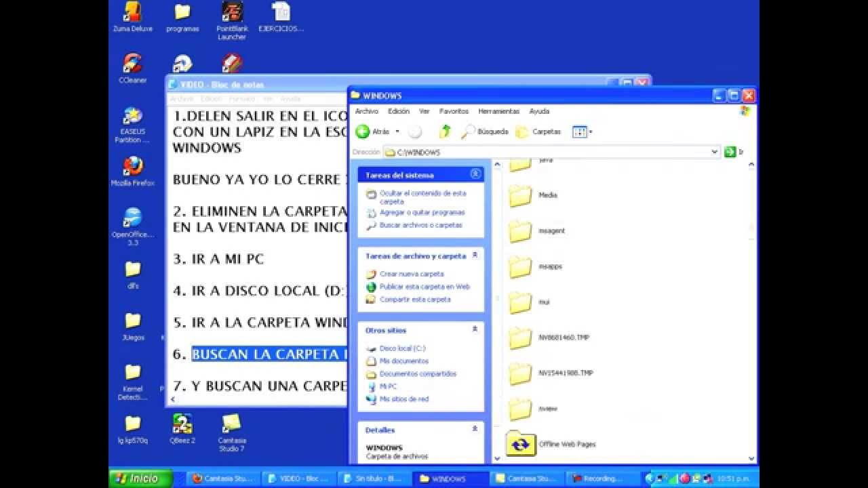Click the Up one level folder icon
The height and width of the screenshot is (488, 868).
point(445,131)
